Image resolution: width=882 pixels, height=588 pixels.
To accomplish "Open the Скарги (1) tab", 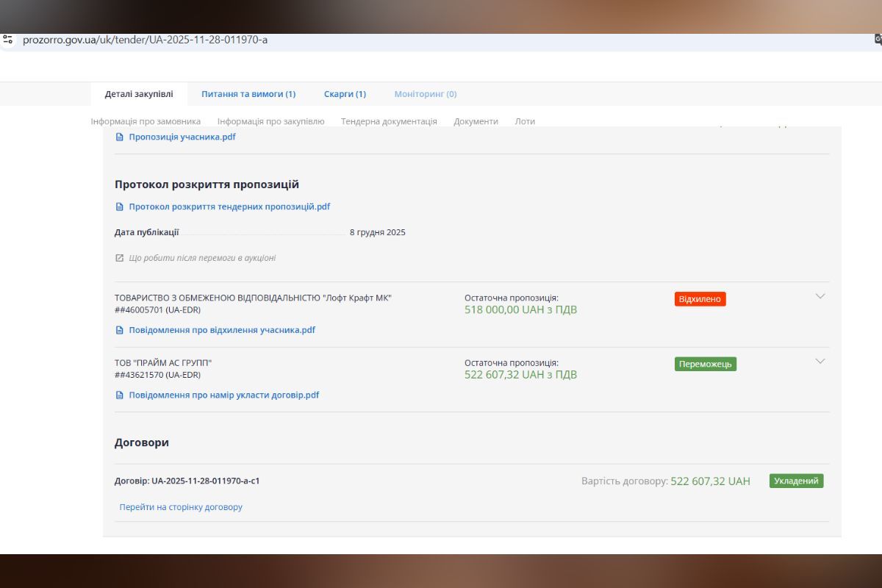I will [345, 94].
